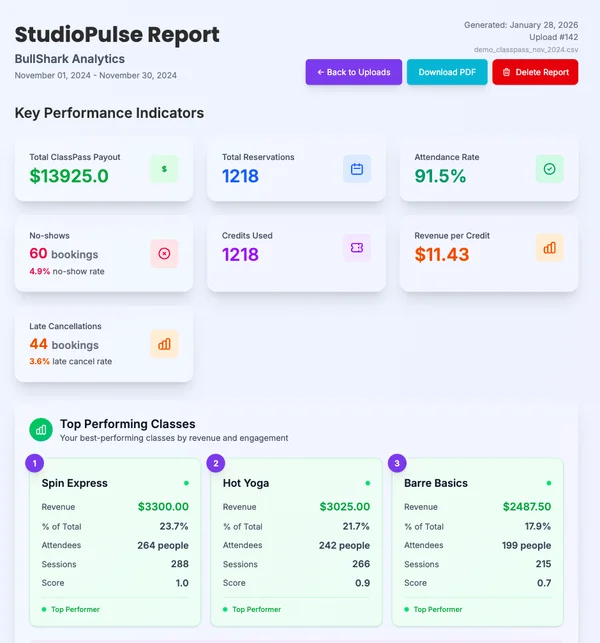Download the report as PDF

coord(447,72)
